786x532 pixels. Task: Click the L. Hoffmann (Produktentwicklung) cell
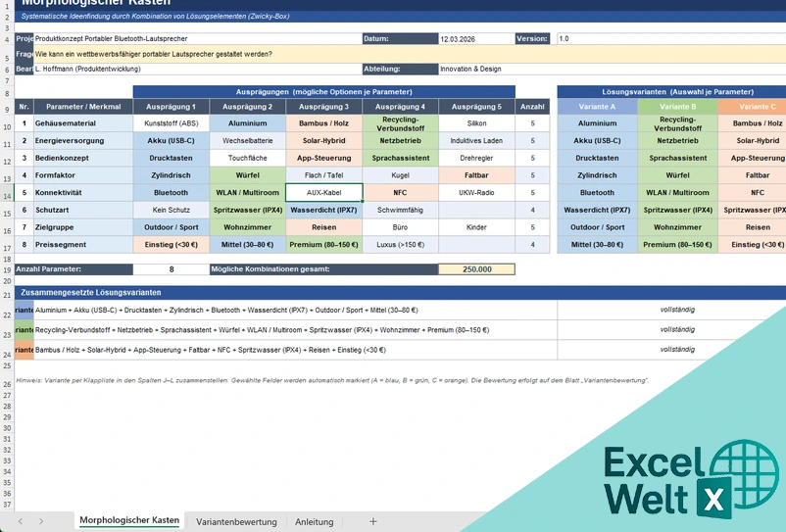(198, 69)
